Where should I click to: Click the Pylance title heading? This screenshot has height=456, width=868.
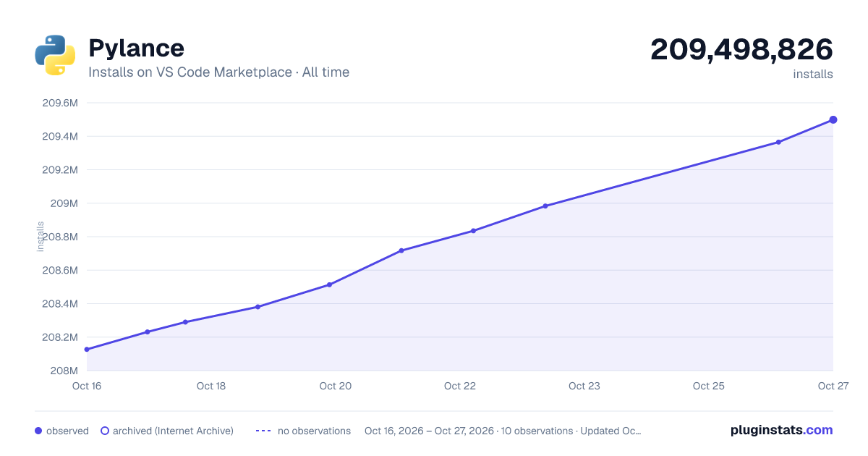136,48
